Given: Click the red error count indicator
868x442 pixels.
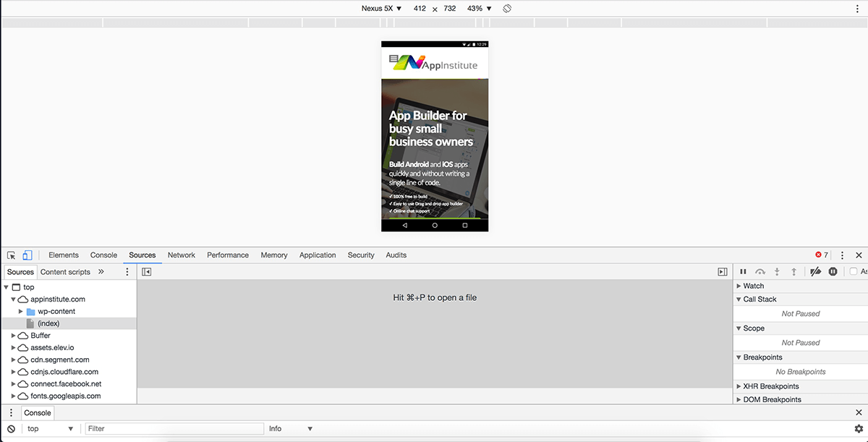Looking at the screenshot, I should [x=822, y=255].
